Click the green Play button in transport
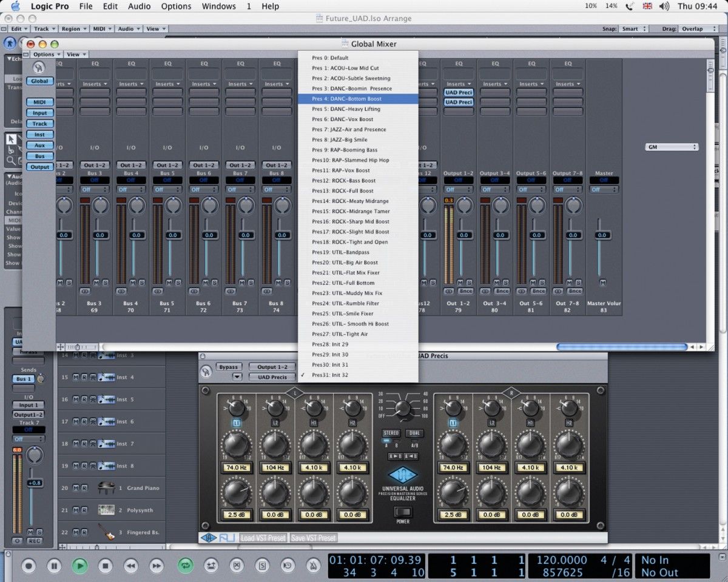 (x=79, y=566)
